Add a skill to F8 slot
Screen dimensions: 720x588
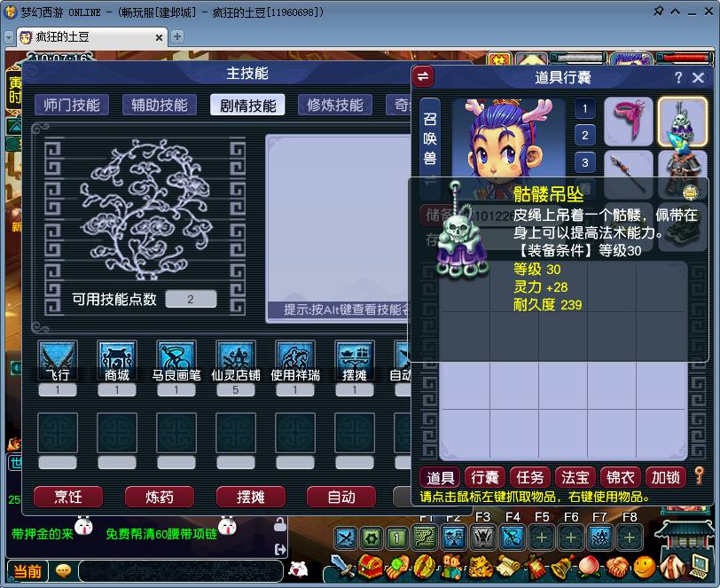click(630, 537)
